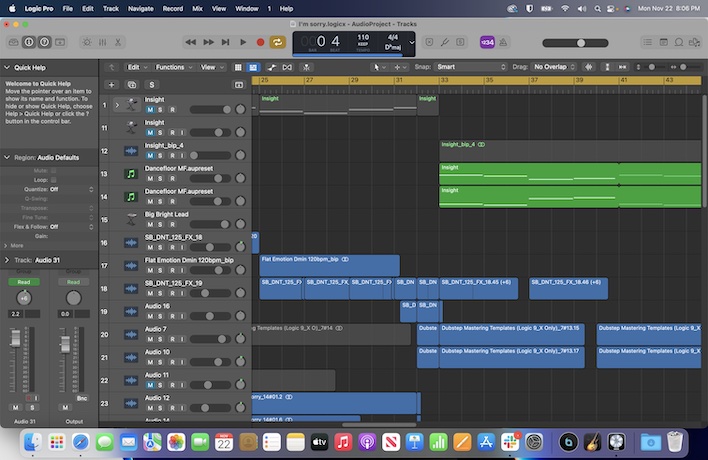The height and width of the screenshot is (460, 708).
Task: Open the Record menu
Action: pos(173,9)
